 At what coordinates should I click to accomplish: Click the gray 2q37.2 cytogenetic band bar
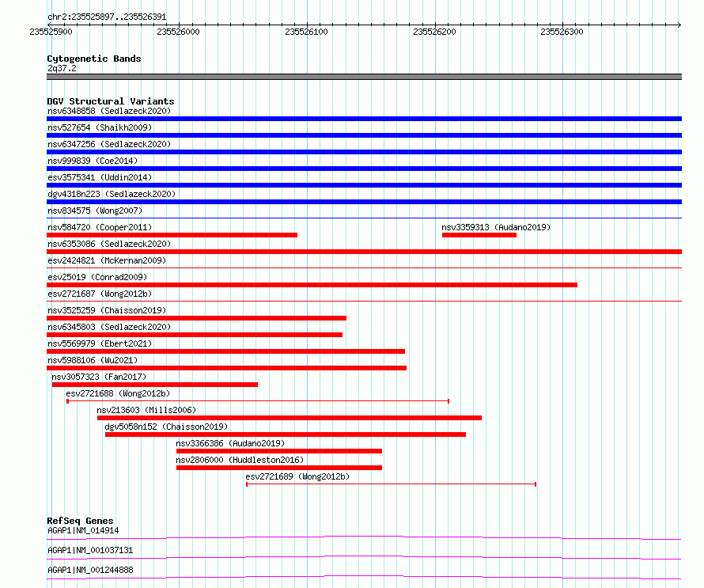tap(364, 77)
